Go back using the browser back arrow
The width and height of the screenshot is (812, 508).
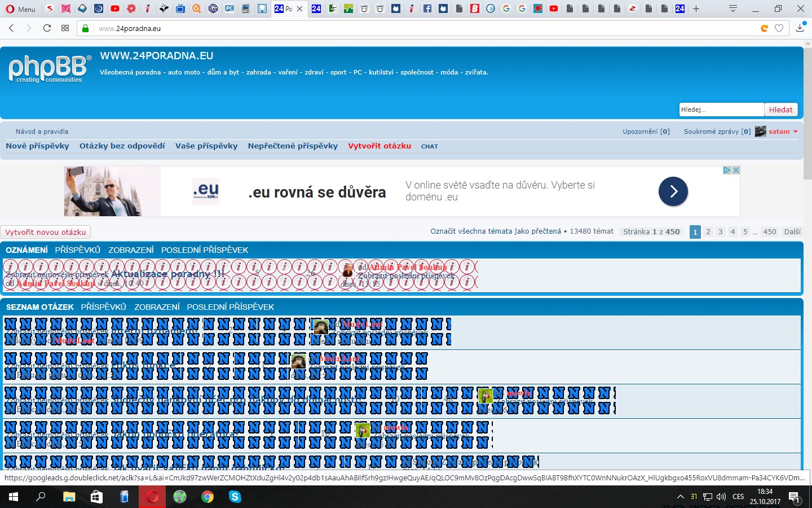(11, 28)
